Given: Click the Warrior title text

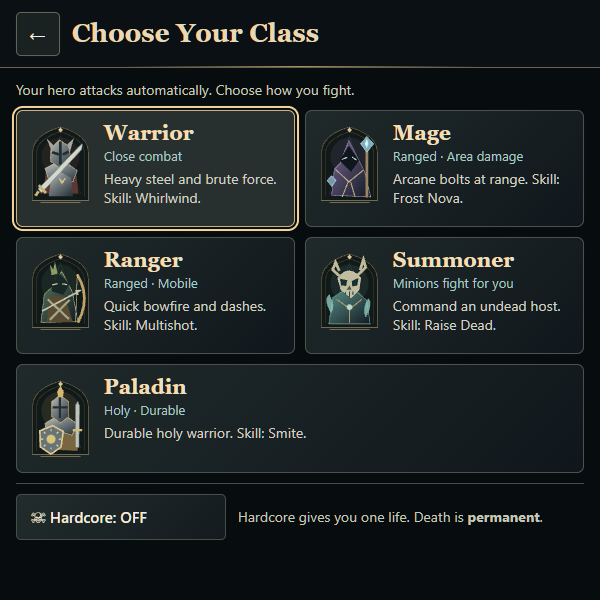Looking at the screenshot, I should pyautogui.click(x=148, y=133).
